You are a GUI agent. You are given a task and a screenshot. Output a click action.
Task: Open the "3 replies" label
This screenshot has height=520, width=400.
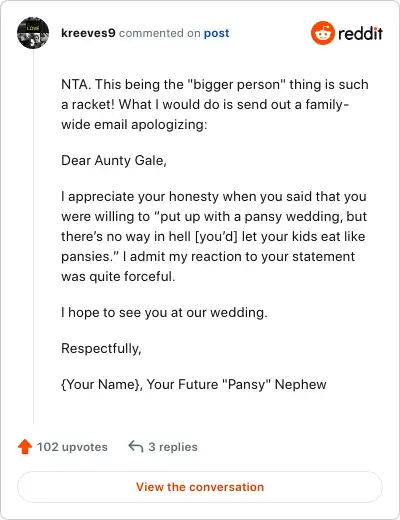pyautogui.click(x=173, y=447)
